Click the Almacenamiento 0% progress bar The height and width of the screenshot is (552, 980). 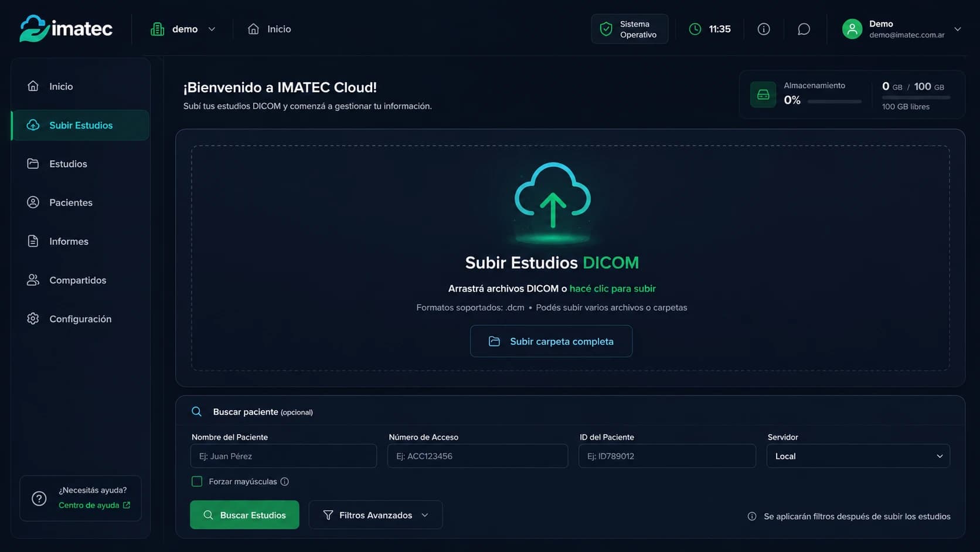[x=835, y=101]
